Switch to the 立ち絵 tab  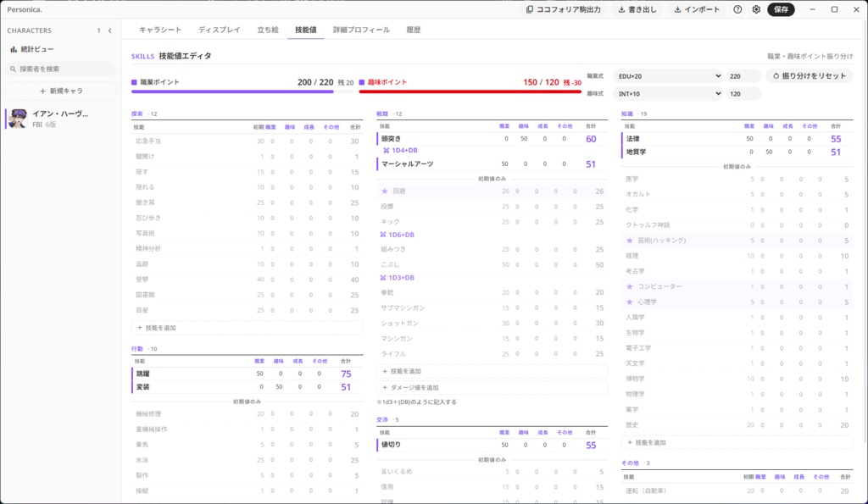268,30
